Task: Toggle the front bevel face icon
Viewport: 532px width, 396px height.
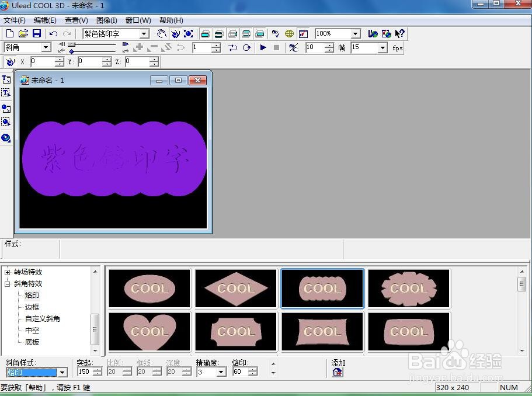Action: pyautogui.click(x=219, y=34)
